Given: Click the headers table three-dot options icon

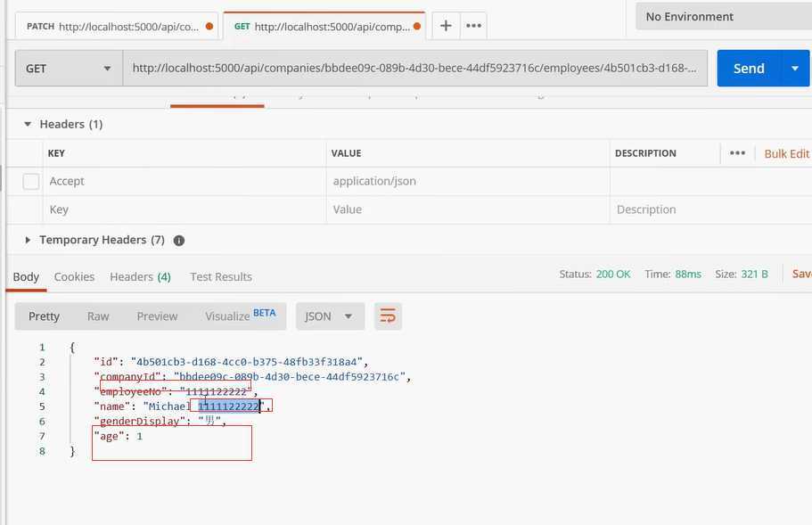Looking at the screenshot, I should pyautogui.click(x=737, y=153).
